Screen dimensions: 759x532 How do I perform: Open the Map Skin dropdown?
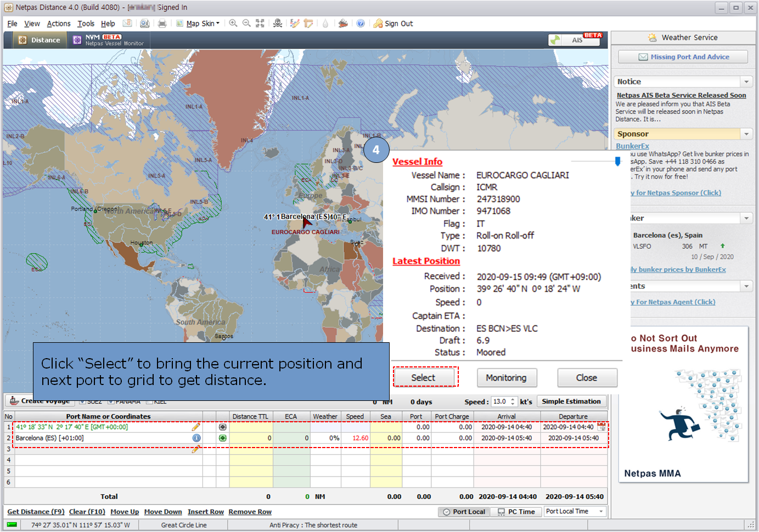pyautogui.click(x=198, y=24)
